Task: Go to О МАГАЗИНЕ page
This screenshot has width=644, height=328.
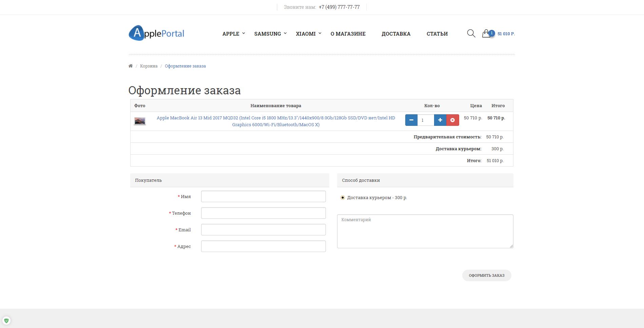Action: (348, 34)
